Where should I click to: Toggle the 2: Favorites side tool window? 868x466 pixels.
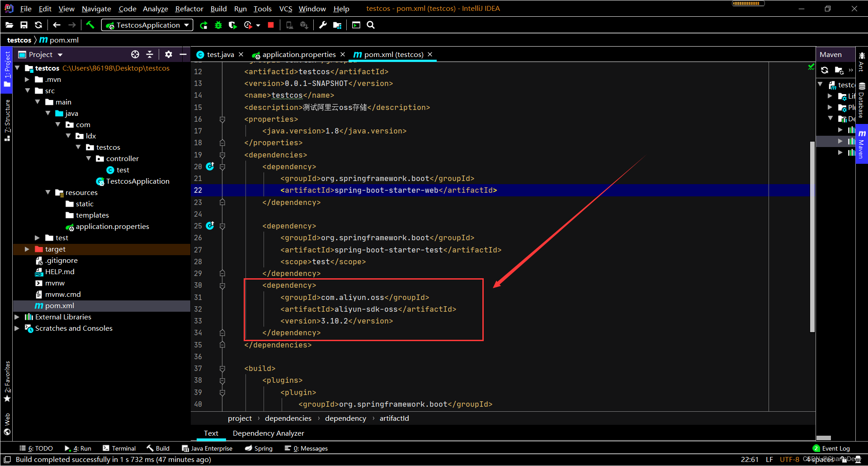point(7,381)
